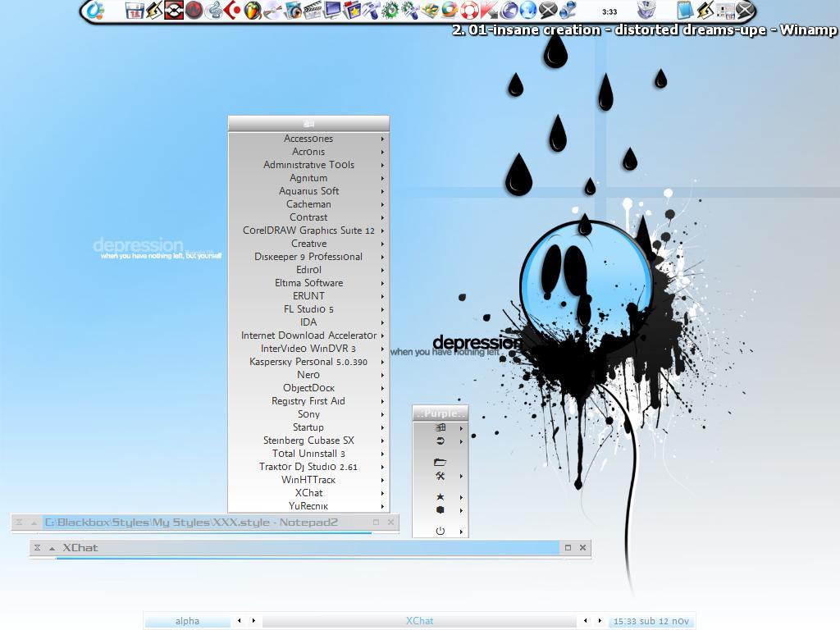
Task: Expand the CorelDRAW Graphics Suite 12 arrow
Action: tap(382, 231)
